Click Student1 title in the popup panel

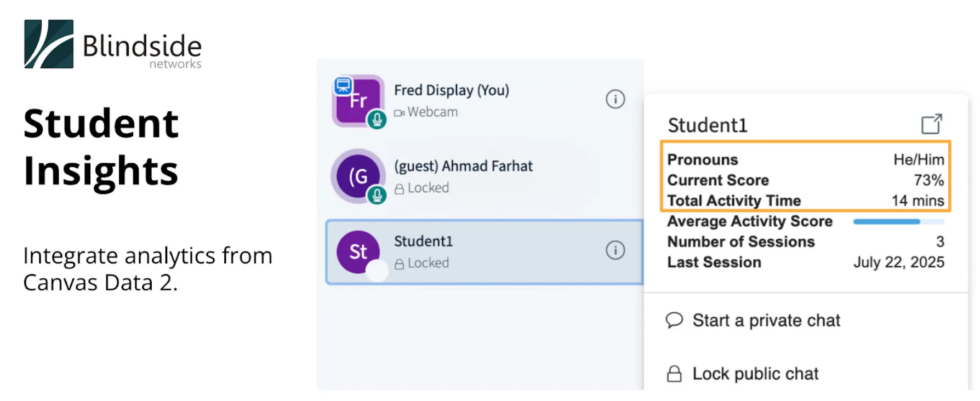coord(708,125)
